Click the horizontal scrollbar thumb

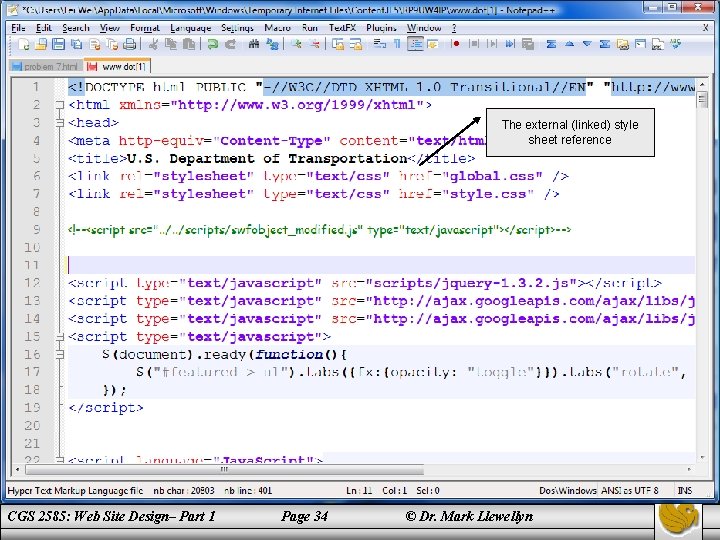225,469
